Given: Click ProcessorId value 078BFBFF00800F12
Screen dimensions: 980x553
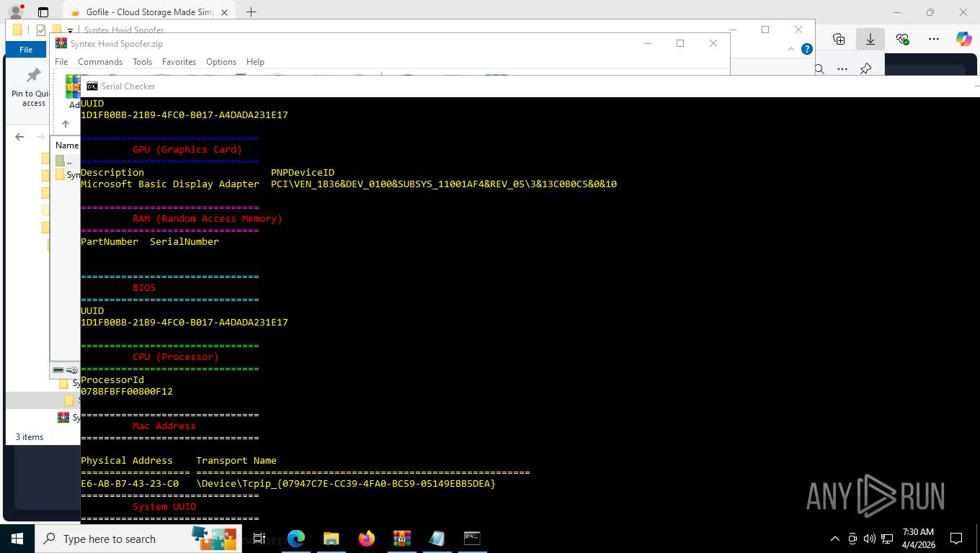Looking at the screenshot, I should tap(127, 392).
